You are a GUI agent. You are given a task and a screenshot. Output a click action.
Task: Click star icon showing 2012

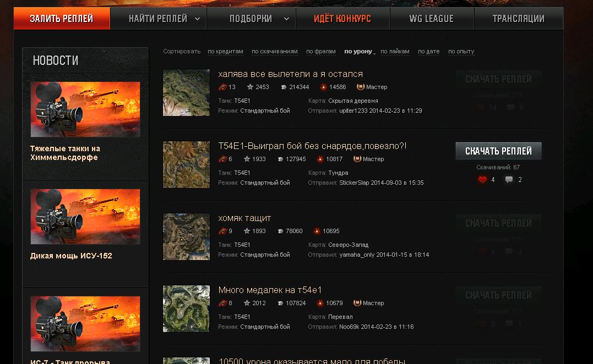pyautogui.click(x=247, y=303)
